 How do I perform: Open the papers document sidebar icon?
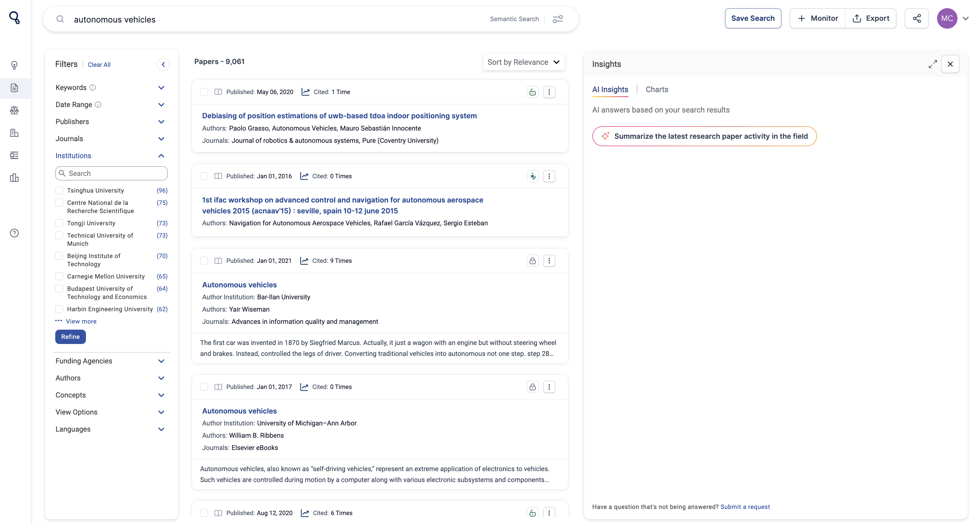click(14, 88)
